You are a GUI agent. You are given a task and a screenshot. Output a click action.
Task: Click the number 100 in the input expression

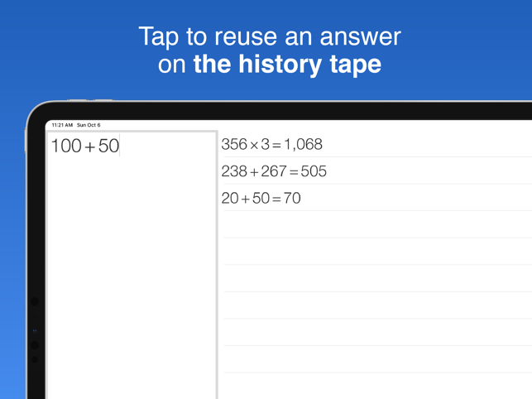(66, 146)
